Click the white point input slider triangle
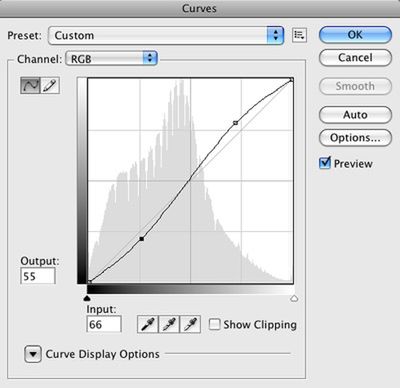The image size is (400, 388). [x=294, y=298]
